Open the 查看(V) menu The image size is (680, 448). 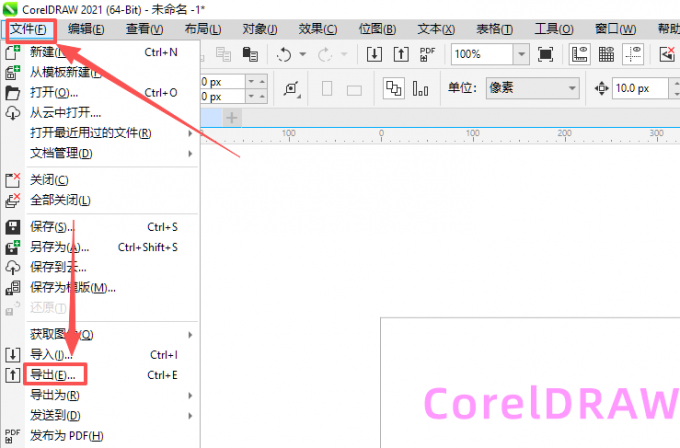(144, 29)
